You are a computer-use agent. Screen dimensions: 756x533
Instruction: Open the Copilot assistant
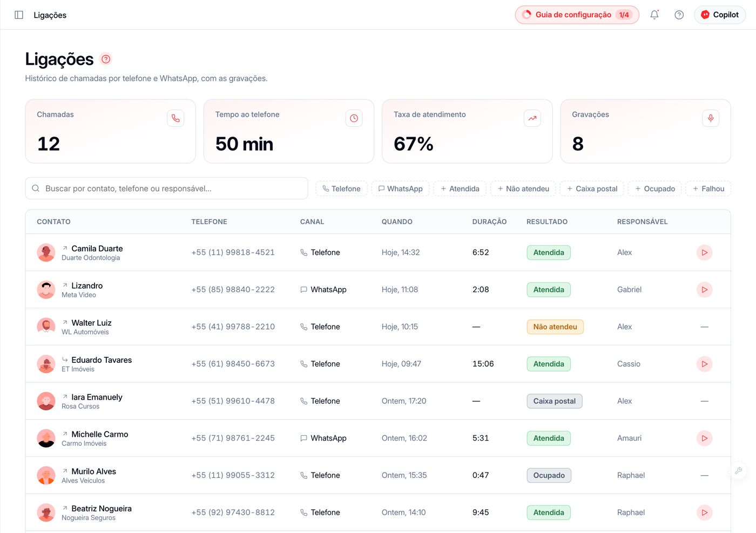pyautogui.click(x=720, y=15)
